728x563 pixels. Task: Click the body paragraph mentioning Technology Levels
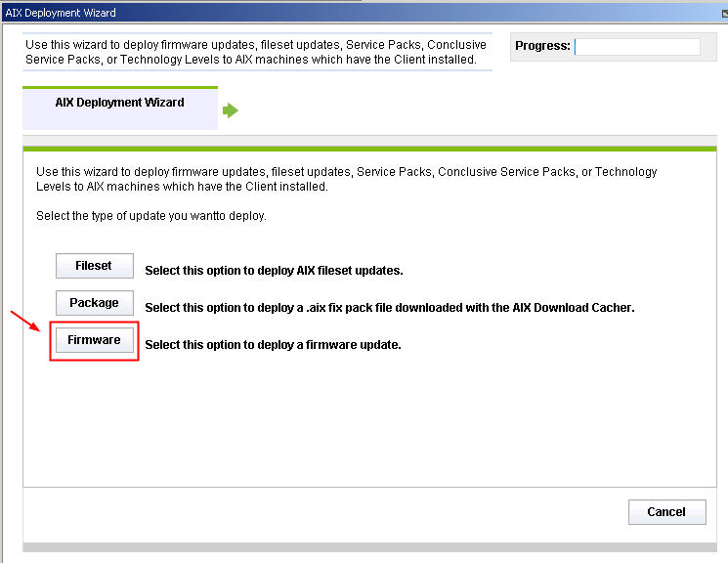coord(346,179)
